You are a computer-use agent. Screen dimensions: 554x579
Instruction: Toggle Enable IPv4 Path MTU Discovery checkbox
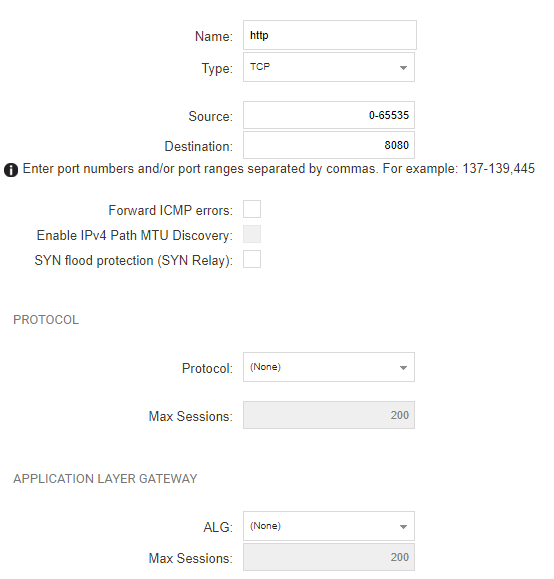coord(252,234)
